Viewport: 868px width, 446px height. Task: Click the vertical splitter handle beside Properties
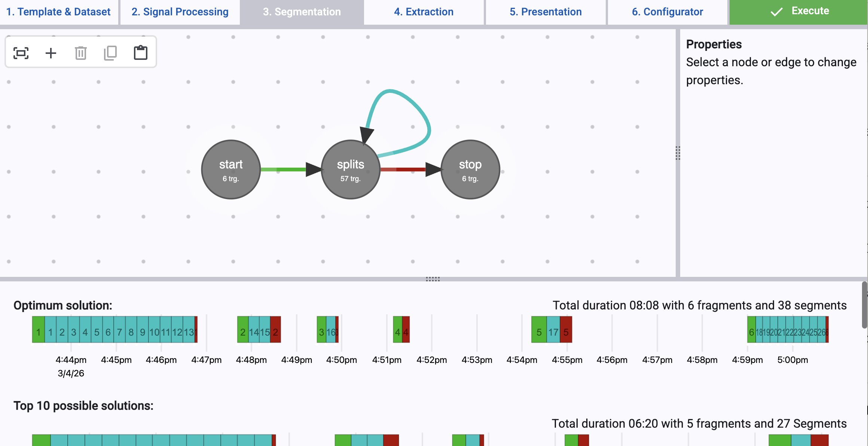pyautogui.click(x=678, y=153)
